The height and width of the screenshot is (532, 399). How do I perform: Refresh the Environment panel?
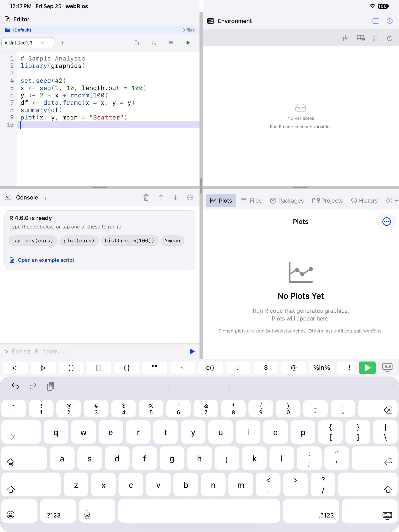pyautogui.click(x=390, y=38)
